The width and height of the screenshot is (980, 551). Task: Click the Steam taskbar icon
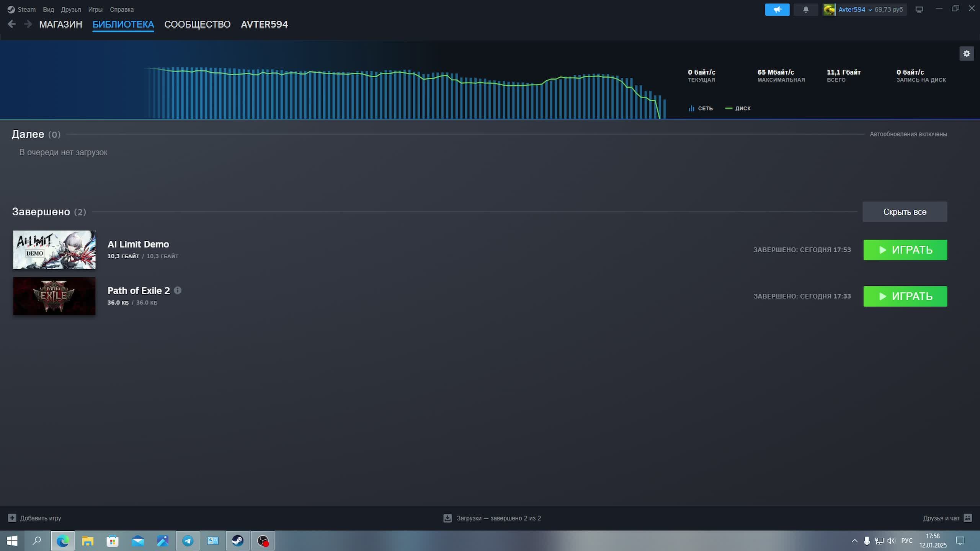click(238, 541)
